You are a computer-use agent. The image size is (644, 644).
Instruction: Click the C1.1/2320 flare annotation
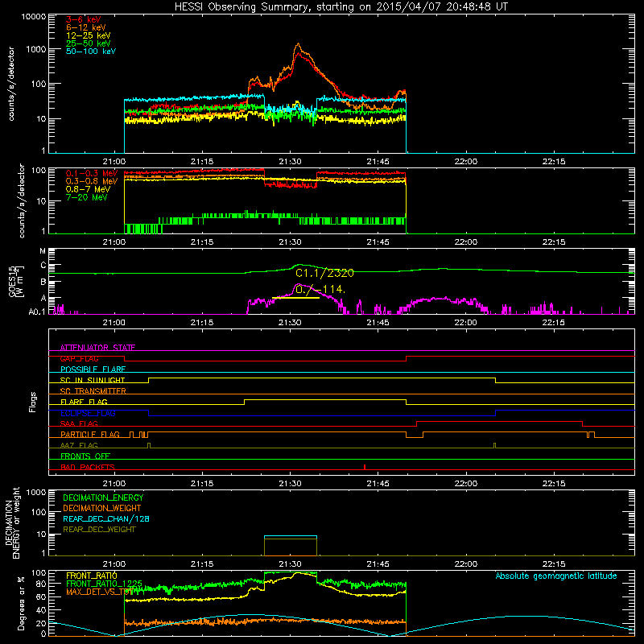click(324, 273)
